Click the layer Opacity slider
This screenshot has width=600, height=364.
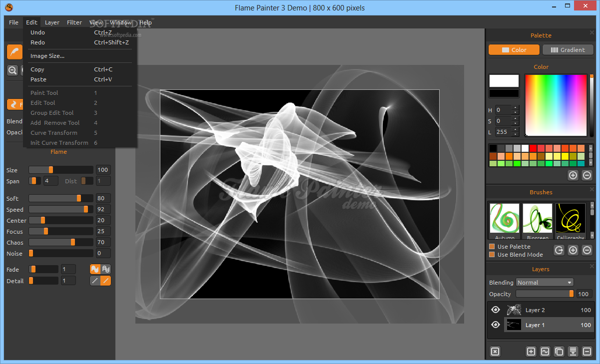point(545,294)
